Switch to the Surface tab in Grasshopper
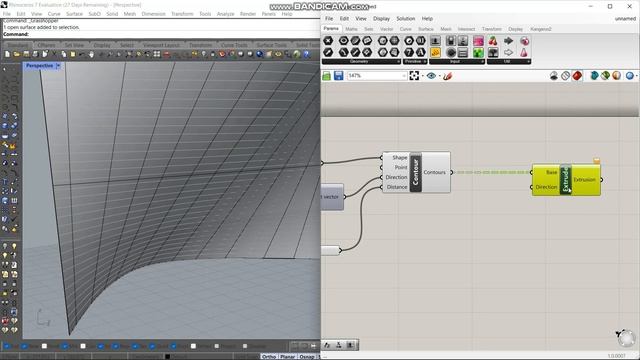 click(x=426, y=29)
